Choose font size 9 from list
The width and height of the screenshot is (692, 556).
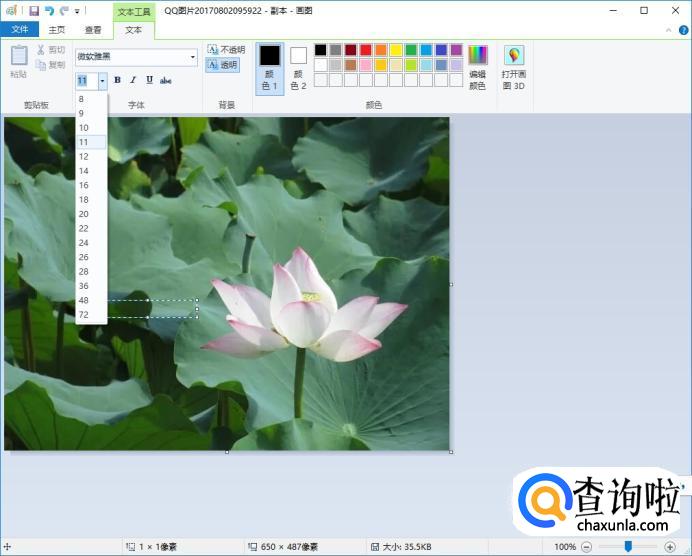[91, 113]
